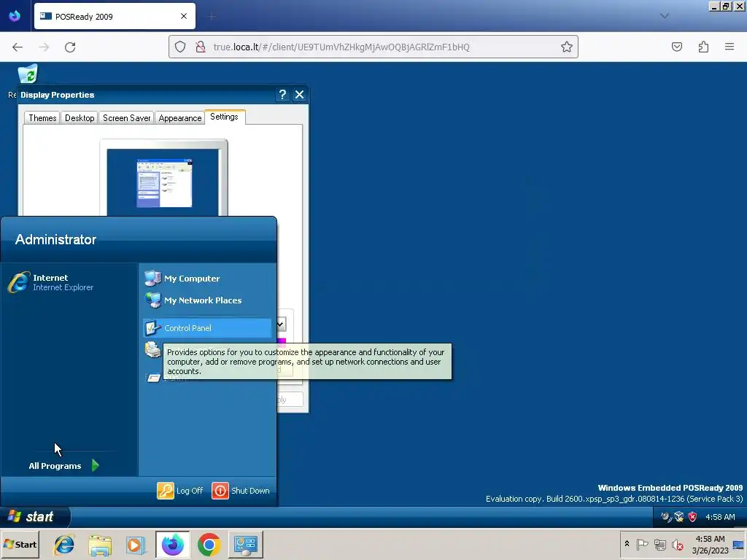Click the XP taskbar clock 4:58 AM
This screenshot has height=560, width=747.
click(x=720, y=517)
